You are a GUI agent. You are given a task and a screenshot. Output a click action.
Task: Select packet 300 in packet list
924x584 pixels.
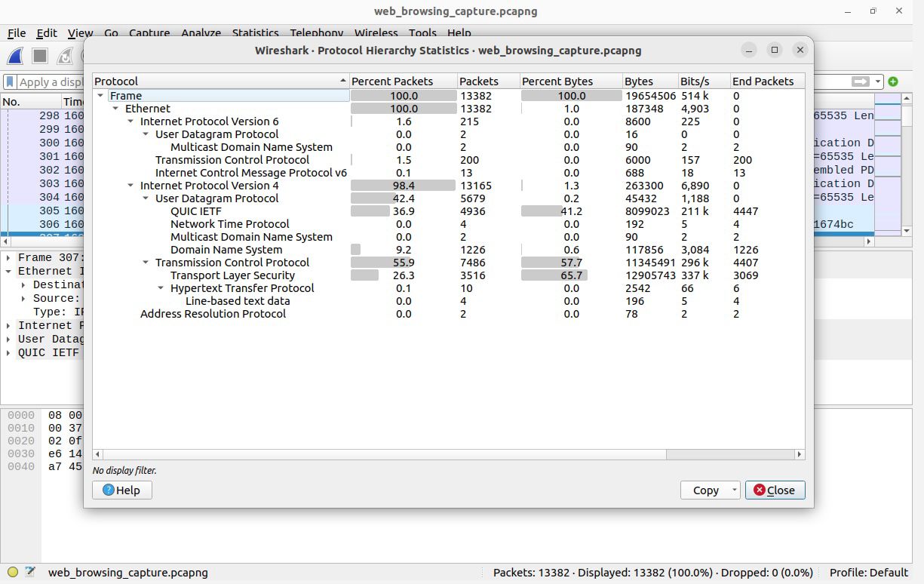point(42,143)
